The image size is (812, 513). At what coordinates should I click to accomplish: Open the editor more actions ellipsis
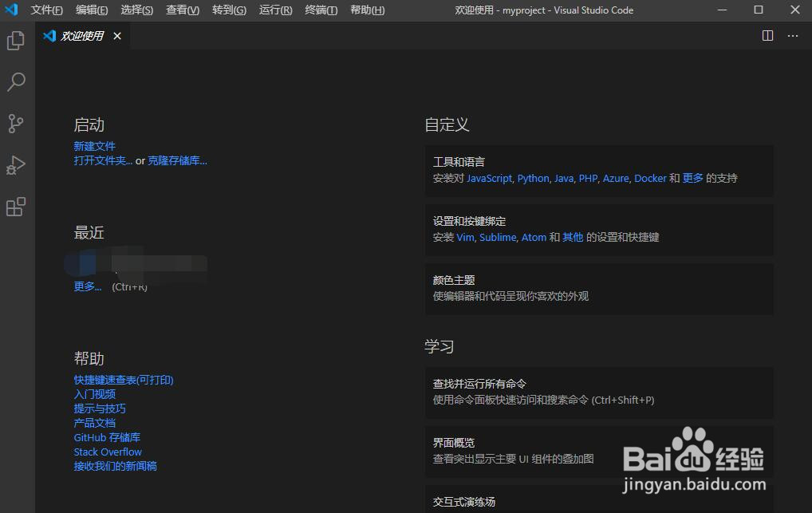[792, 36]
